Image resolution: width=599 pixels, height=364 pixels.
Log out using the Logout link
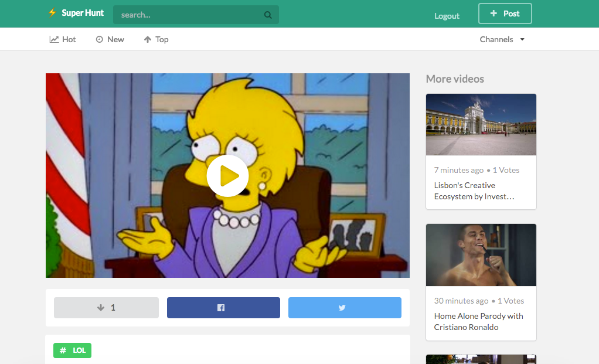[447, 16]
